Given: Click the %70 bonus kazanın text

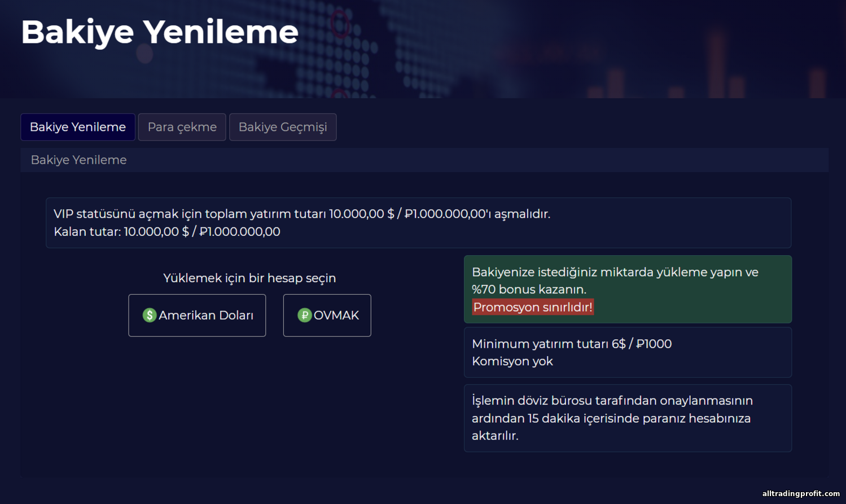Looking at the screenshot, I should click(x=529, y=290).
